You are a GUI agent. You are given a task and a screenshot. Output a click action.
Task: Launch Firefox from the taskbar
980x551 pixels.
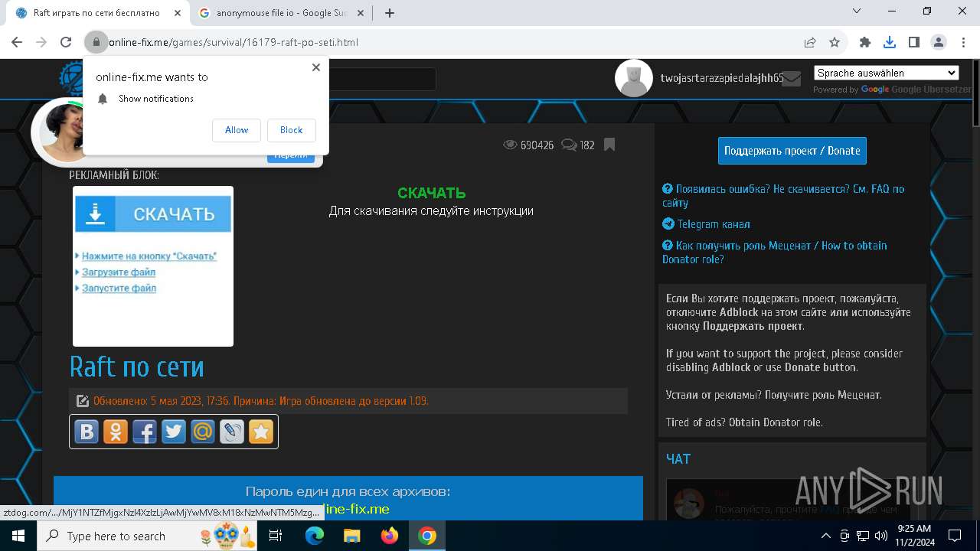[390, 536]
